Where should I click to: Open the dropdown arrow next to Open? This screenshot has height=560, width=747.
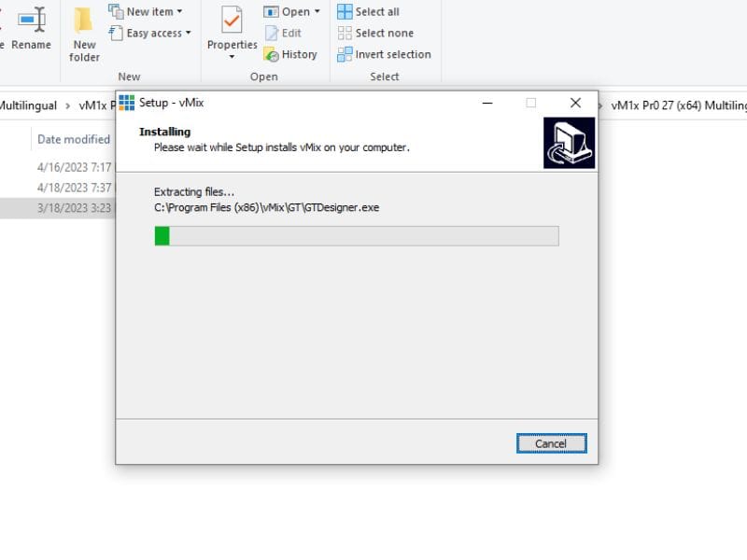pyautogui.click(x=317, y=11)
